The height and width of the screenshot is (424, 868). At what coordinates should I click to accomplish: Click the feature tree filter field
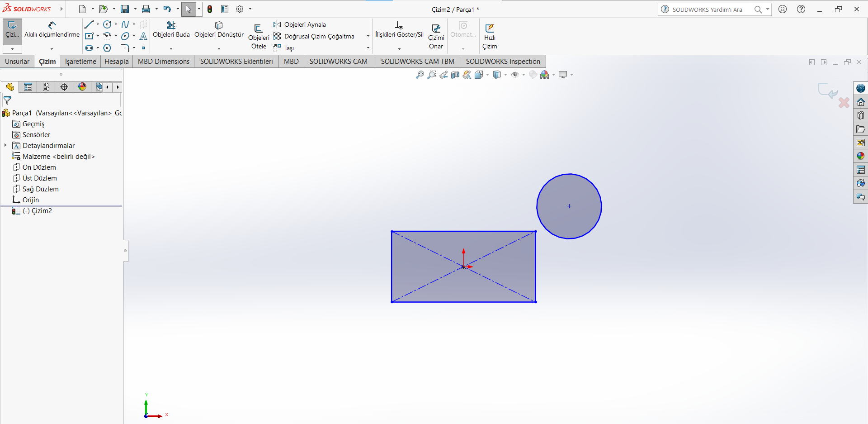pos(61,100)
